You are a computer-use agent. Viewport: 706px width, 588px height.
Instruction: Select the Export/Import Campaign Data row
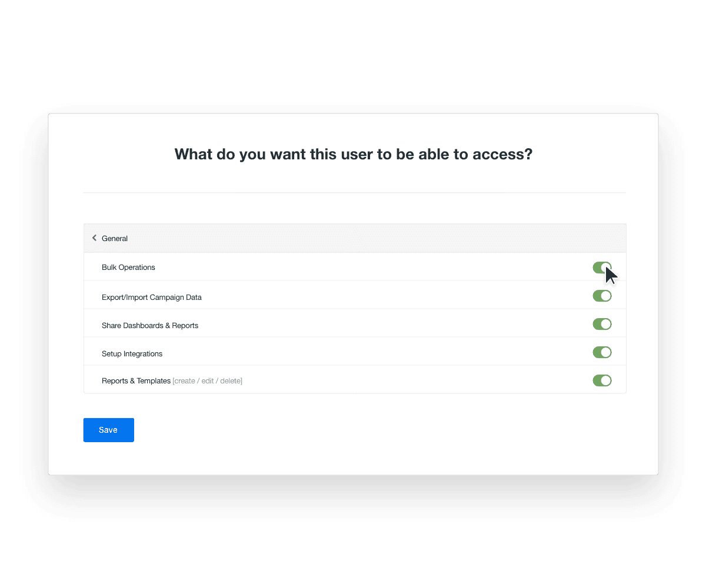coord(152,297)
